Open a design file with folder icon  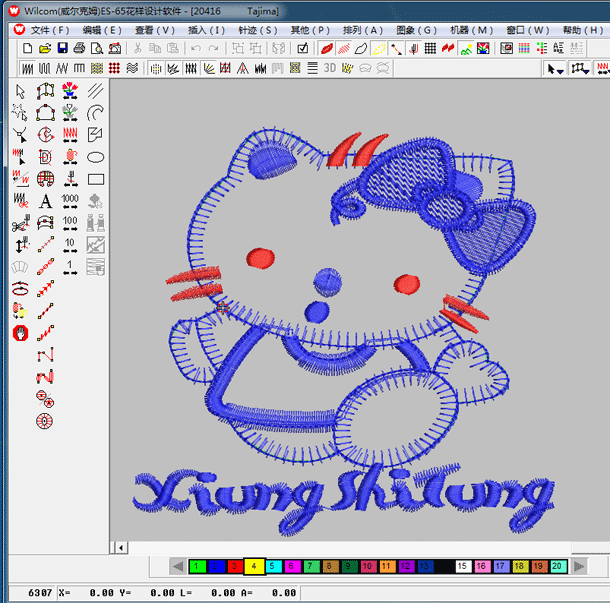click(x=45, y=48)
